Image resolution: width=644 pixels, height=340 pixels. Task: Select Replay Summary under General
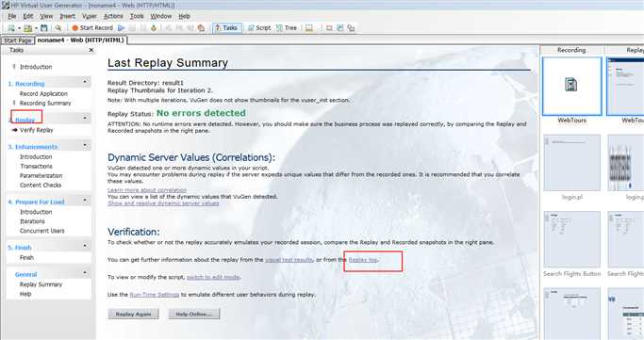click(41, 284)
